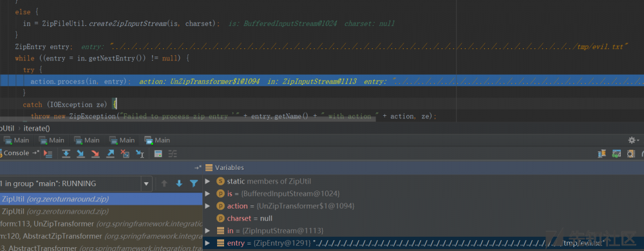
Task: Click Show Execution Point icon
Action: (x=48, y=153)
